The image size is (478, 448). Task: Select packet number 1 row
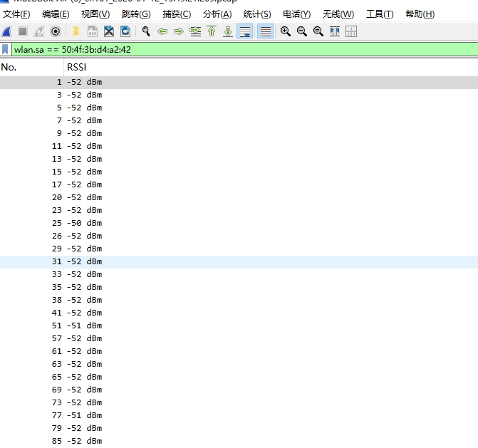click(239, 83)
